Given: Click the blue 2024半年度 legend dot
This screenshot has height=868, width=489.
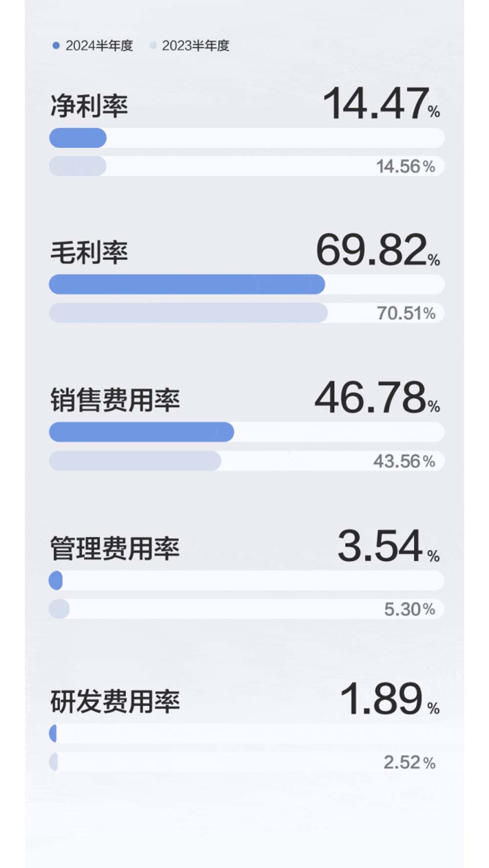Looking at the screenshot, I should [x=56, y=46].
